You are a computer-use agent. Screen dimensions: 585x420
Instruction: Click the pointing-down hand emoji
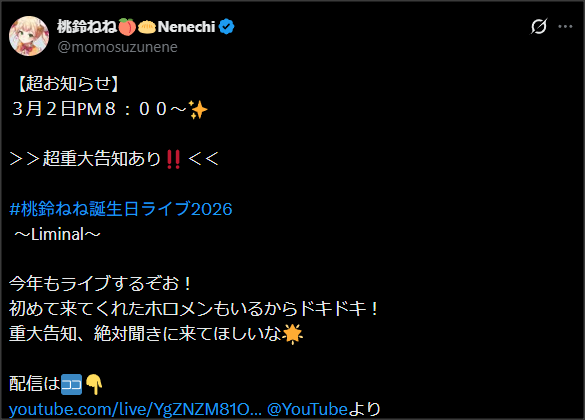94,385
